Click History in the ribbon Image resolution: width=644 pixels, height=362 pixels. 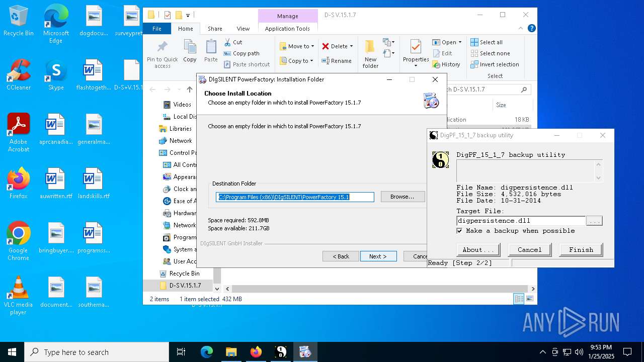446,64
